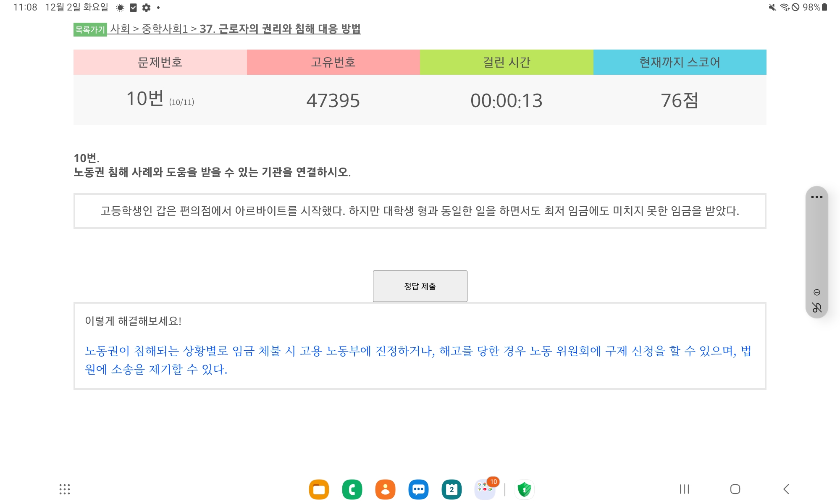Open the Google apps folder

pos(485,489)
